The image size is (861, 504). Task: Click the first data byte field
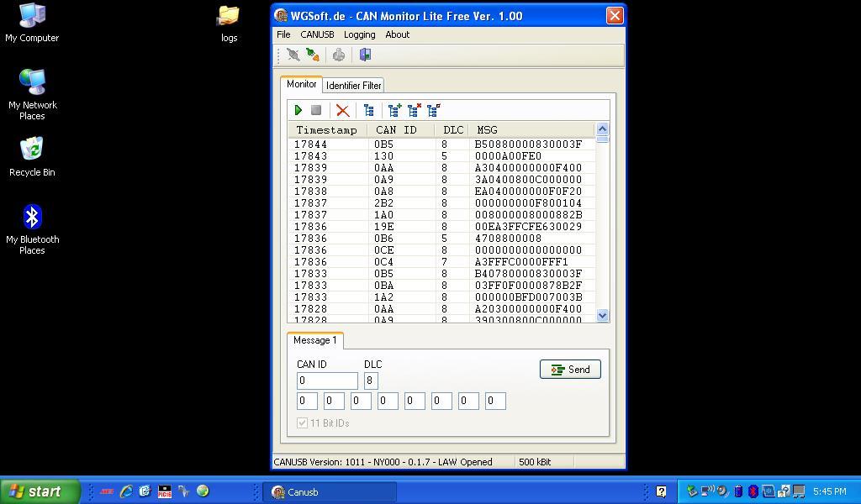[x=307, y=401]
